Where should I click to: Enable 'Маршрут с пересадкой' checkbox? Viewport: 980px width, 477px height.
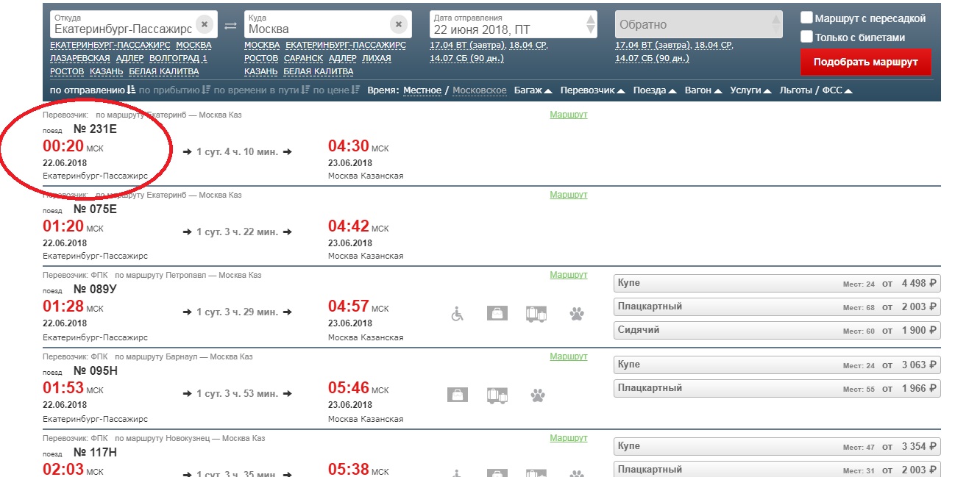click(x=807, y=18)
